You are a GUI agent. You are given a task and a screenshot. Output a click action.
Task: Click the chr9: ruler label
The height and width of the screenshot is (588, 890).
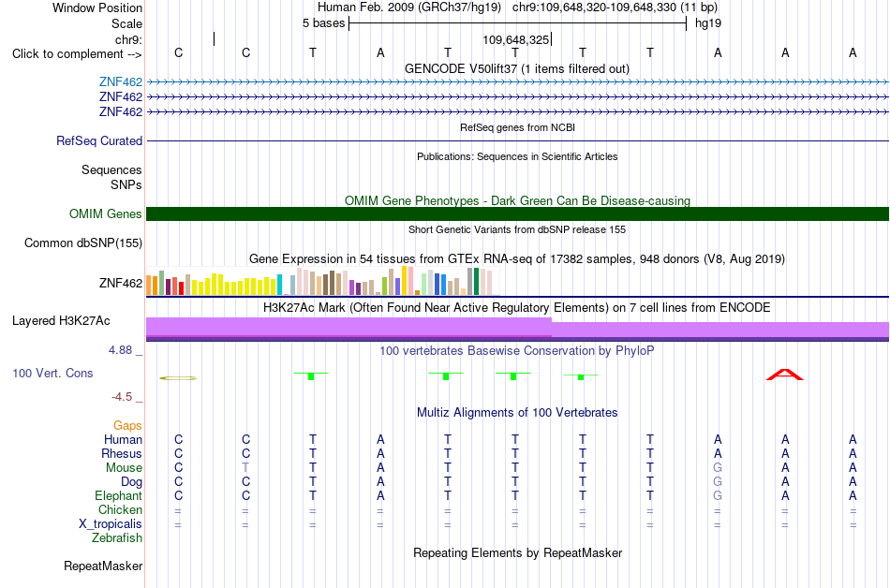128,39
